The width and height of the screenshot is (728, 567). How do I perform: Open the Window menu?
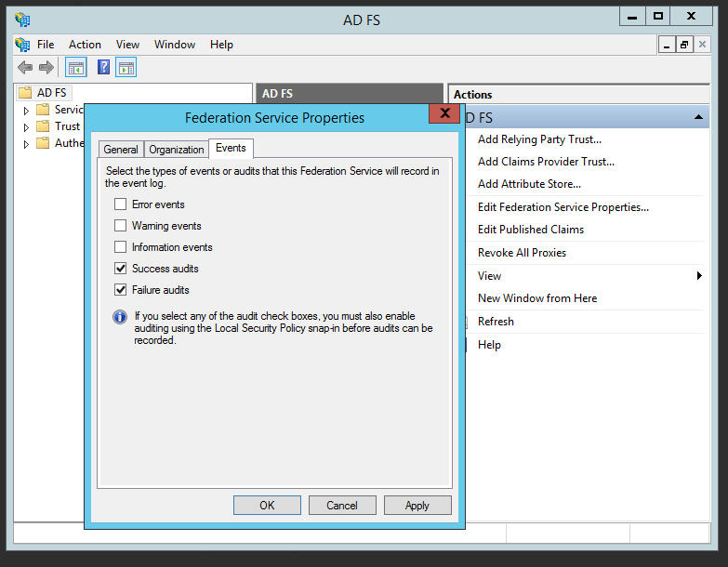coord(175,45)
